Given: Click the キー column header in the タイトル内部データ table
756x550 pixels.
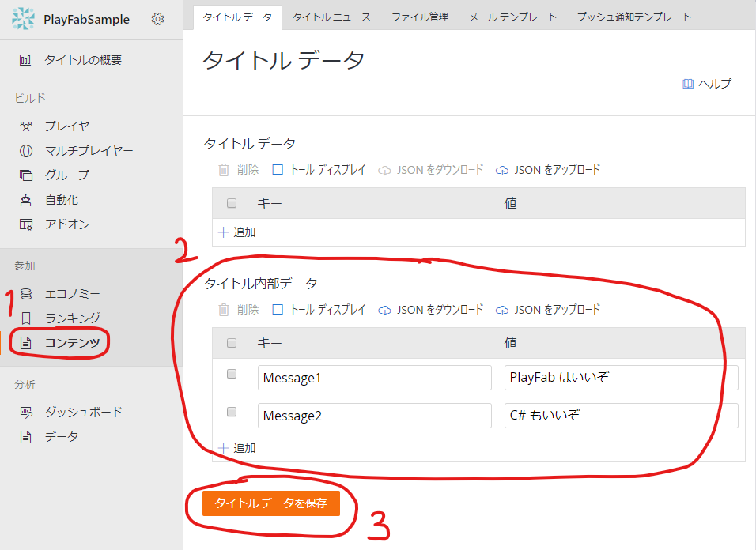Looking at the screenshot, I should coord(270,343).
